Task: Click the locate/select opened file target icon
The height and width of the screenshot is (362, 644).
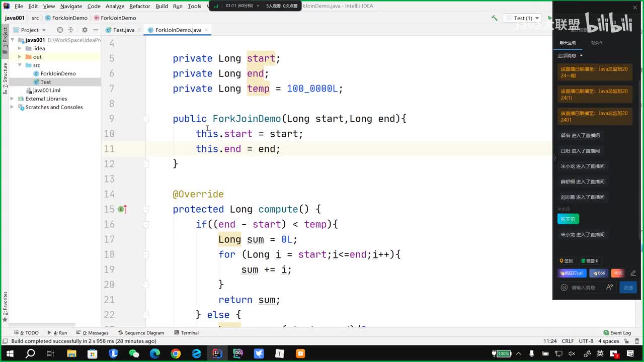Action: (x=60, y=30)
